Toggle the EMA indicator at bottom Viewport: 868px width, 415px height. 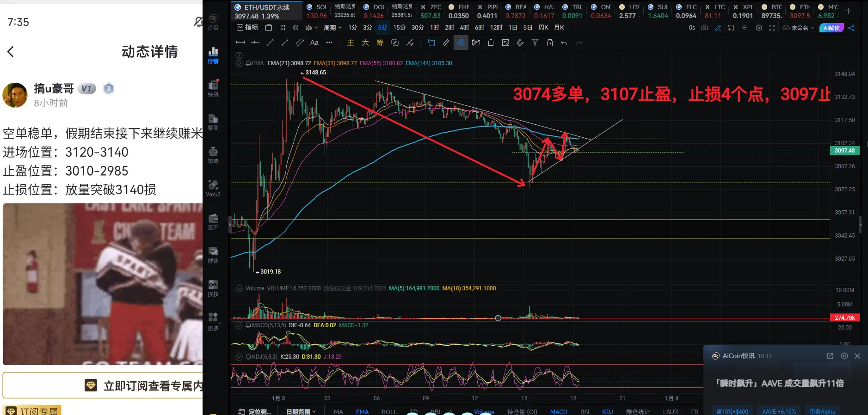[362, 411]
